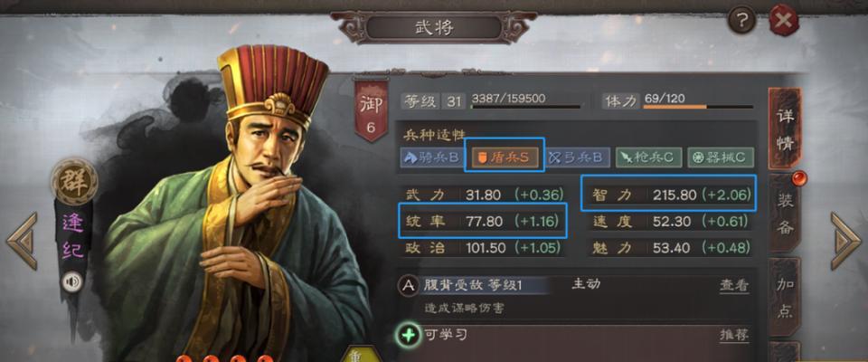Go to next general with right arrow
This screenshot has width=868, height=362.
tap(846, 241)
